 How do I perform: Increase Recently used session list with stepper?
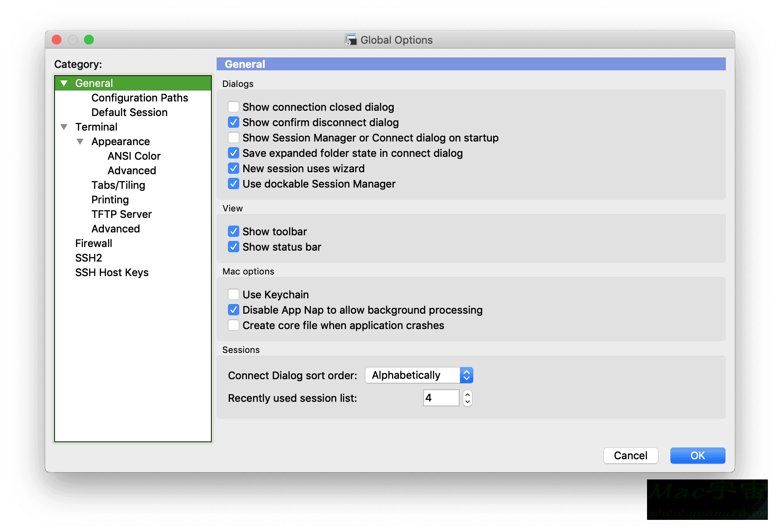(467, 394)
